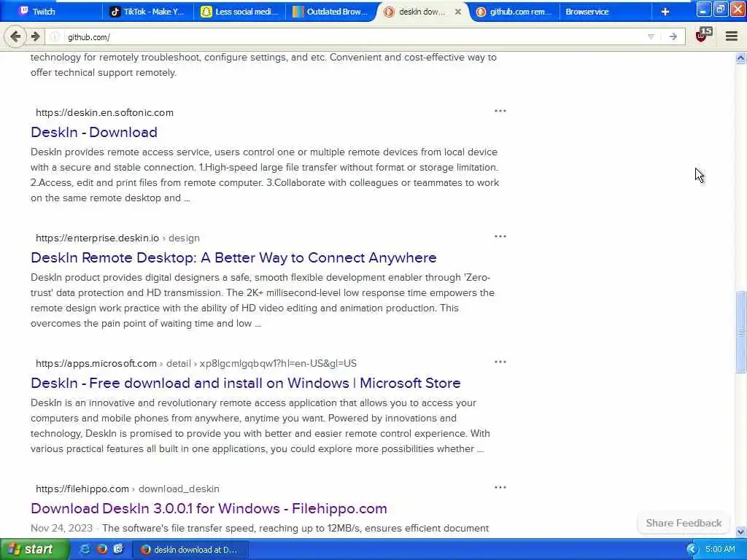
Task: Click the DuckDuckGo favicon on github.com tab
Action: click(x=481, y=12)
